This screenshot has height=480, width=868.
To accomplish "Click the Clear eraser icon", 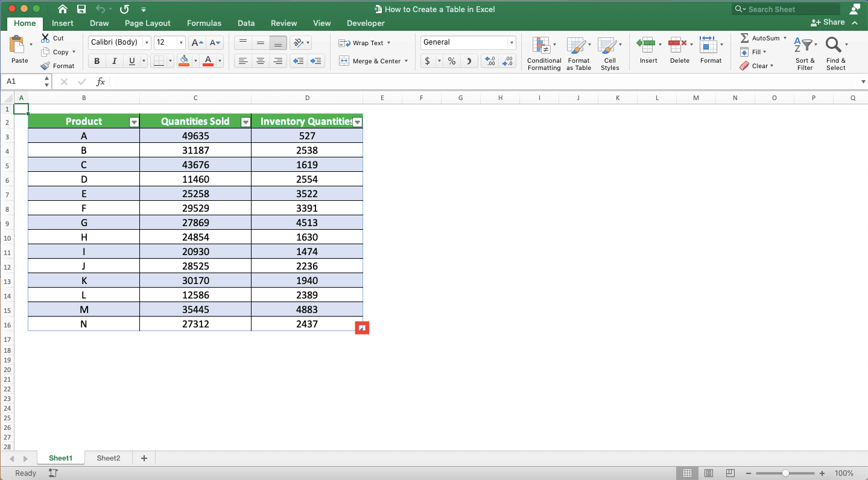I will click(x=744, y=66).
